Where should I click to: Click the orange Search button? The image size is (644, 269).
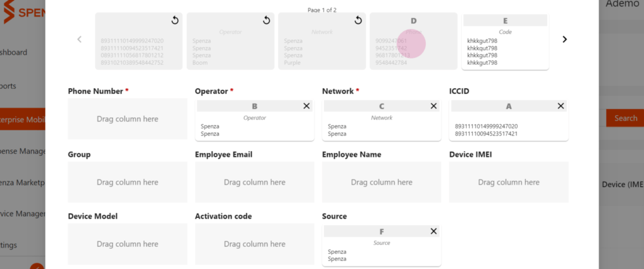(625, 118)
